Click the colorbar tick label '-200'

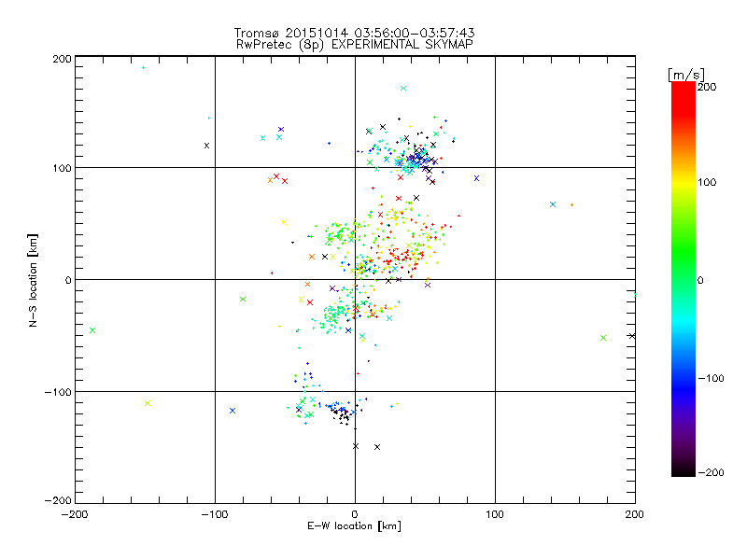pyautogui.click(x=711, y=472)
